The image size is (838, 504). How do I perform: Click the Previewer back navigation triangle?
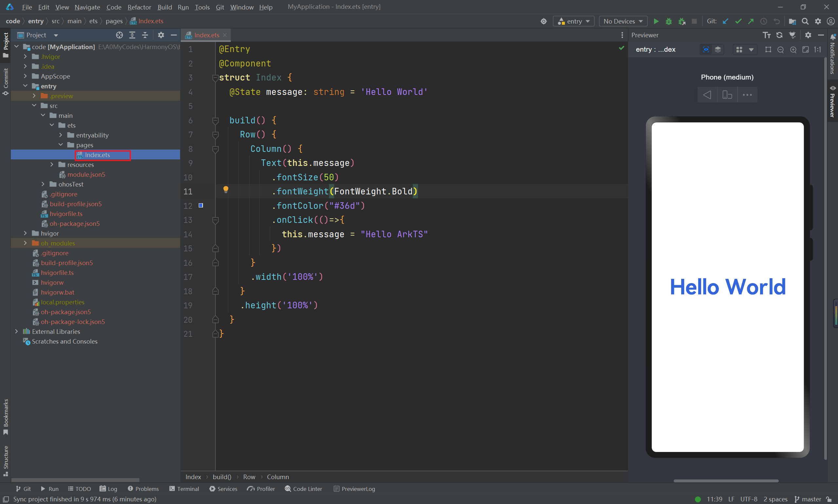(x=707, y=95)
